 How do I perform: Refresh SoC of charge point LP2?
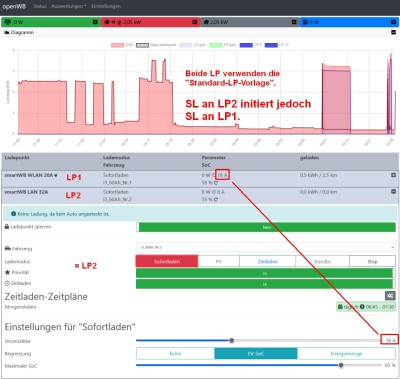coord(216,200)
